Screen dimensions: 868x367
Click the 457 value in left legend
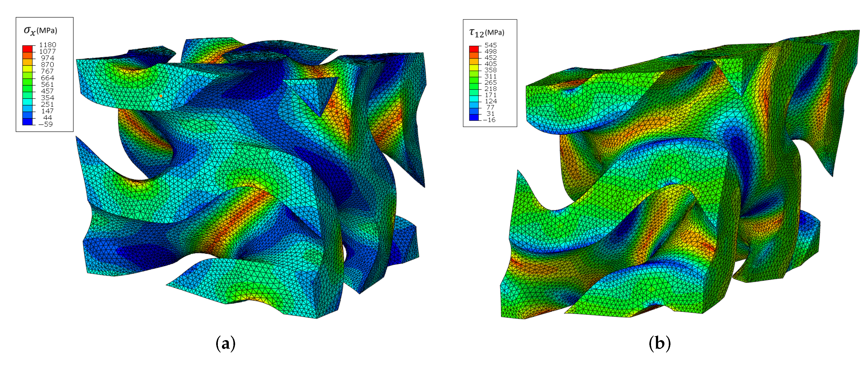click(x=47, y=91)
